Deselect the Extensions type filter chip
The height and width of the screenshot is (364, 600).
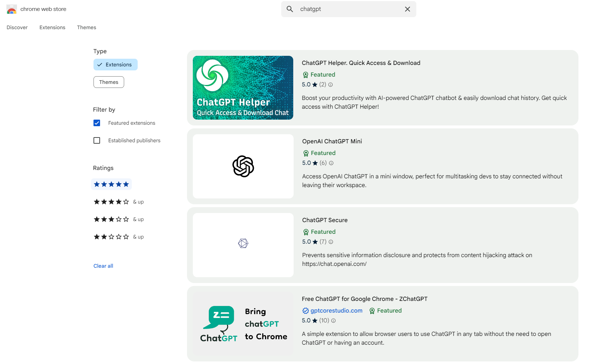115,65
